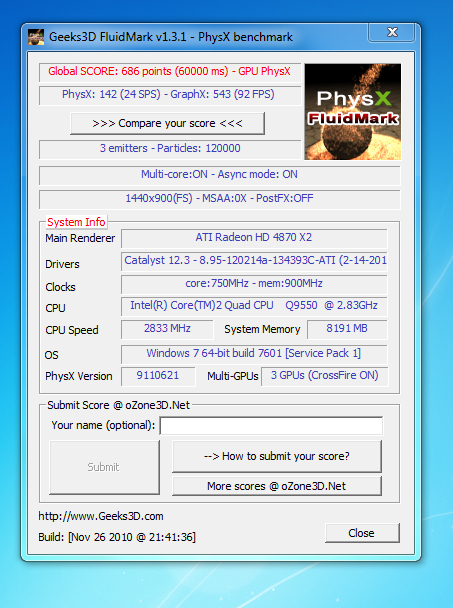The image size is (453, 608).
Task: Click the core:750MHz mem:900MHz field
Action: [254, 283]
